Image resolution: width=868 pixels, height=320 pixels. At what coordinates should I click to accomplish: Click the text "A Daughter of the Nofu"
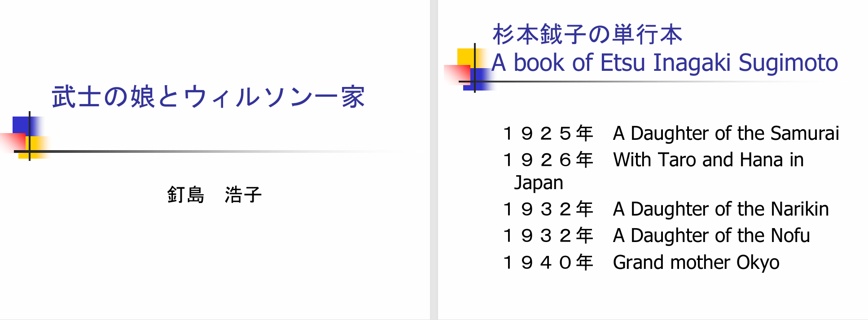(x=711, y=235)
